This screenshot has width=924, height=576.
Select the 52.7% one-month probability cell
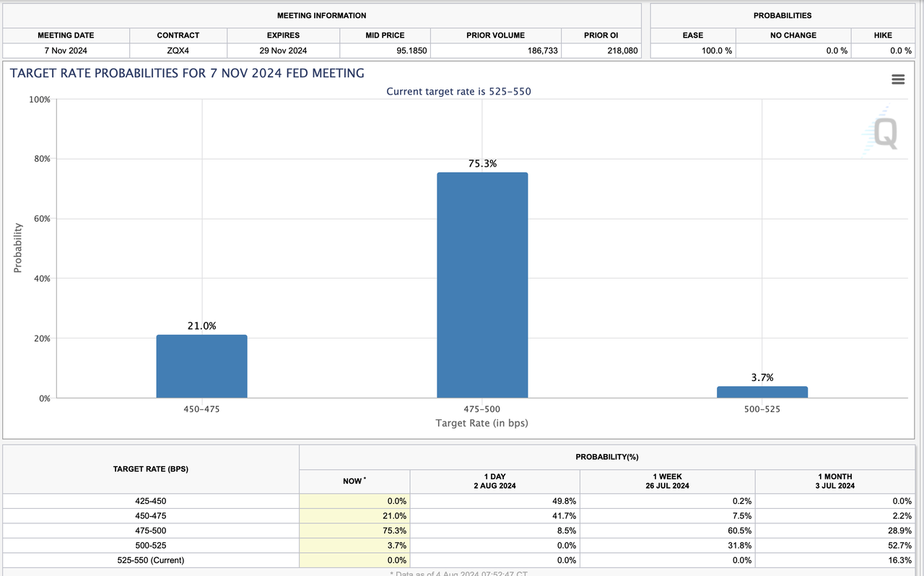click(837, 546)
